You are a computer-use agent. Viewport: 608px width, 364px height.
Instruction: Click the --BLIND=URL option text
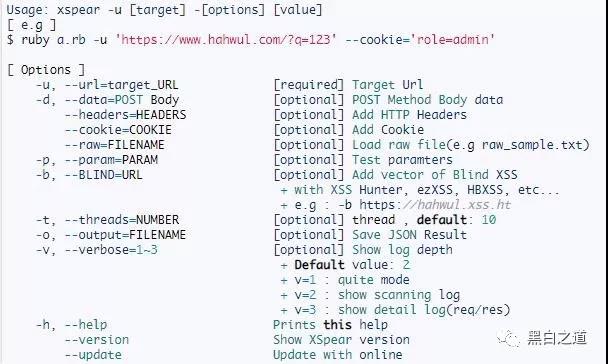(x=104, y=175)
